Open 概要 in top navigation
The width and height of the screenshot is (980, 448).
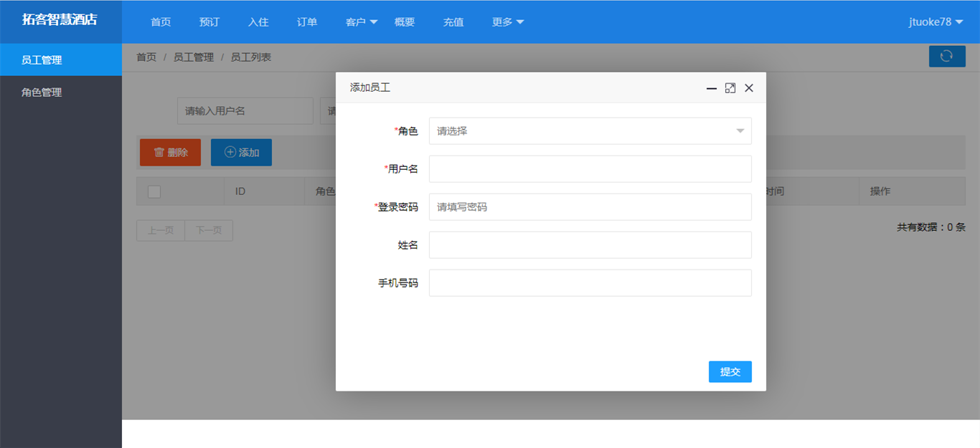(405, 22)
